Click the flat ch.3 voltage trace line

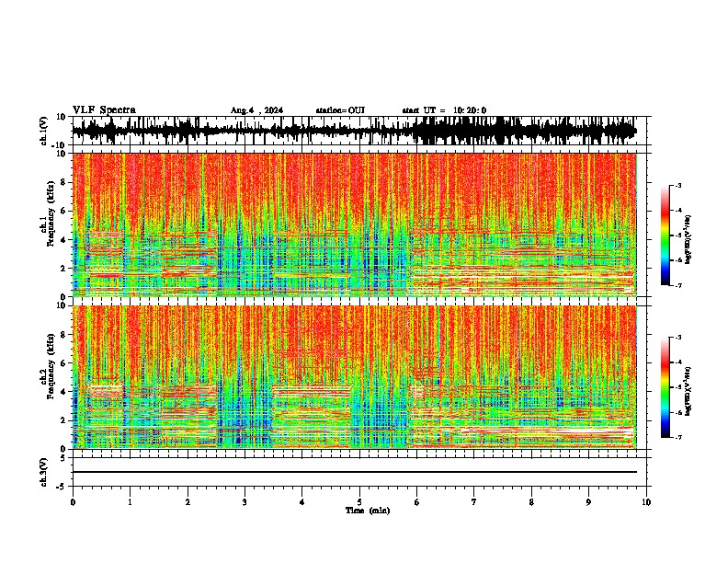point(354,472)
